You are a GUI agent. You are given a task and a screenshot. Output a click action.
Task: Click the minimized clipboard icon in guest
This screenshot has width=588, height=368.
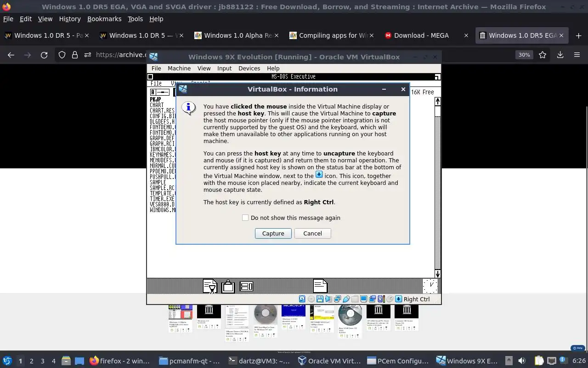point(228,286)
